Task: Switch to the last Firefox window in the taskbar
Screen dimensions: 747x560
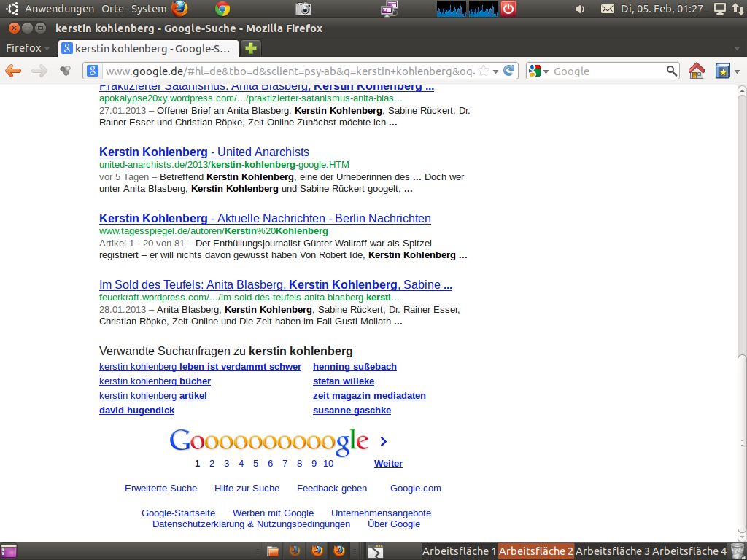Action: click(x=339, y=551)
